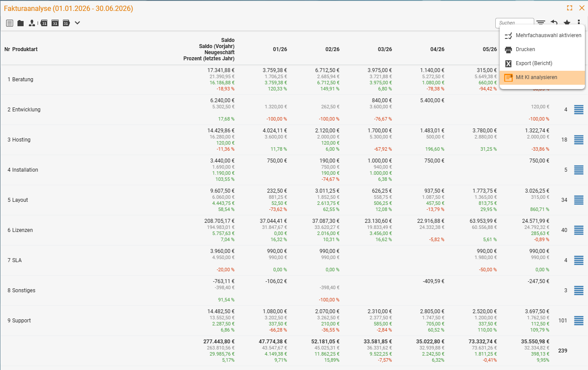Viewport: 588px width, 370px height.
Task: Open the list view icon in toolbar
Action: [x=10, y=23]
